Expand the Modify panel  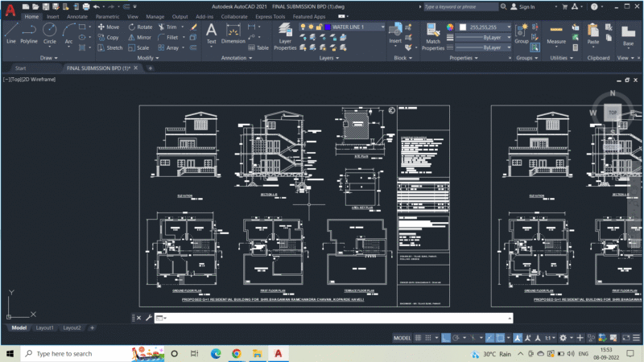148,58
